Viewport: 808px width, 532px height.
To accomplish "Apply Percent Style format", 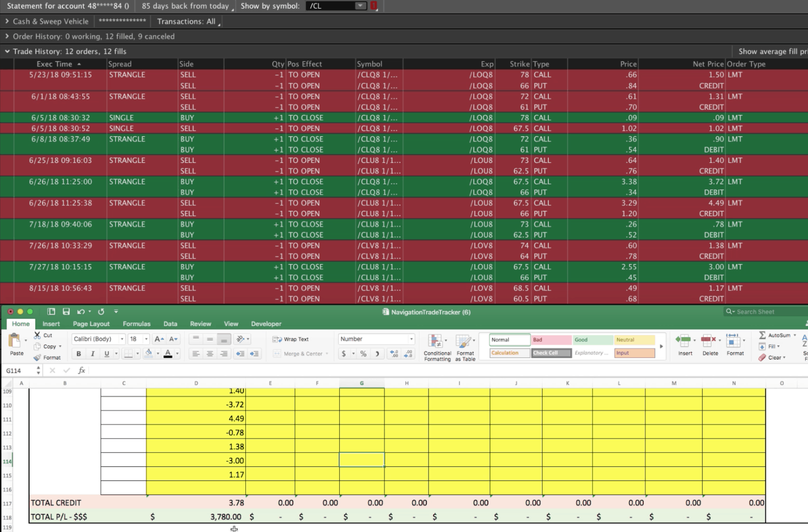I will (x=363, y=354).
